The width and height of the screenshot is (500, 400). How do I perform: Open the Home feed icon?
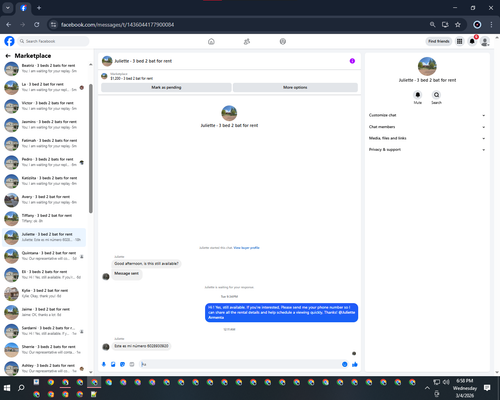click(x=211, y=41)
